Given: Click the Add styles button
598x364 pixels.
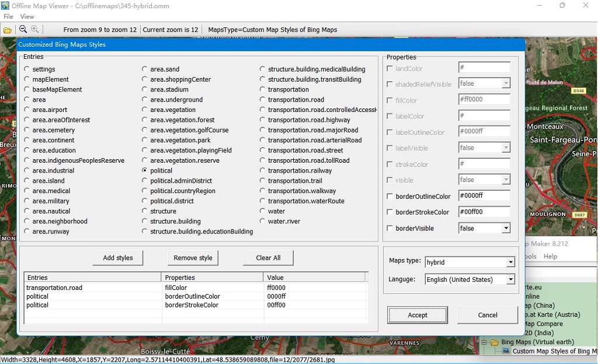Looking at the screenshot, I should click(118, 258).
